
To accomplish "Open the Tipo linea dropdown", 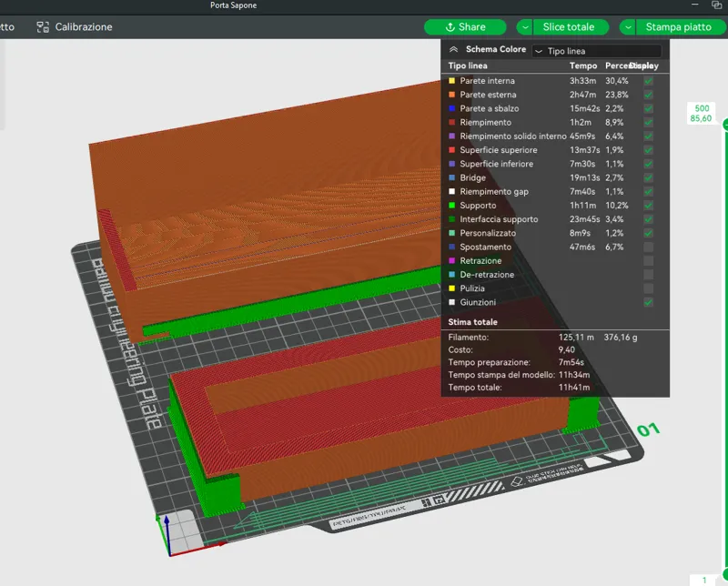I will point(597,51).
